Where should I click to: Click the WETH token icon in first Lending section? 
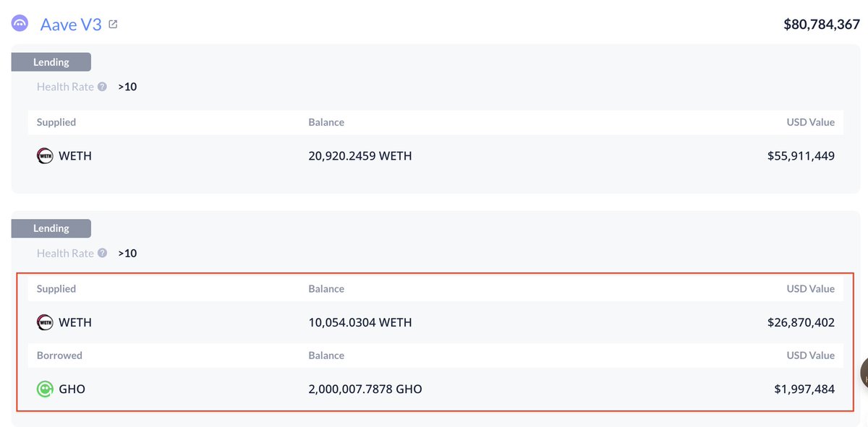45,156
